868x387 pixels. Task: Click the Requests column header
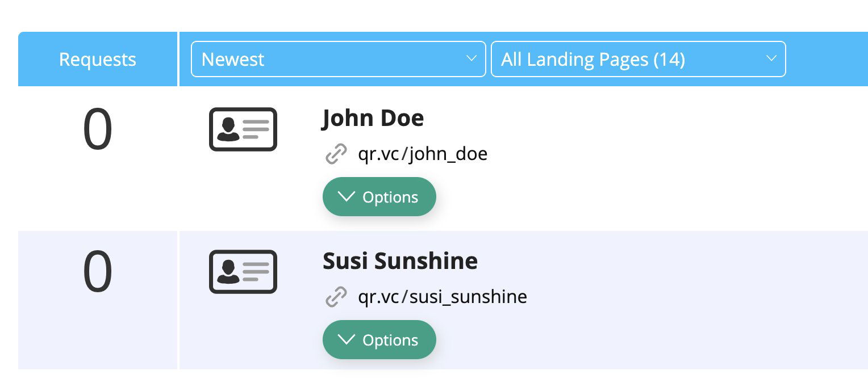click(98, 60)
